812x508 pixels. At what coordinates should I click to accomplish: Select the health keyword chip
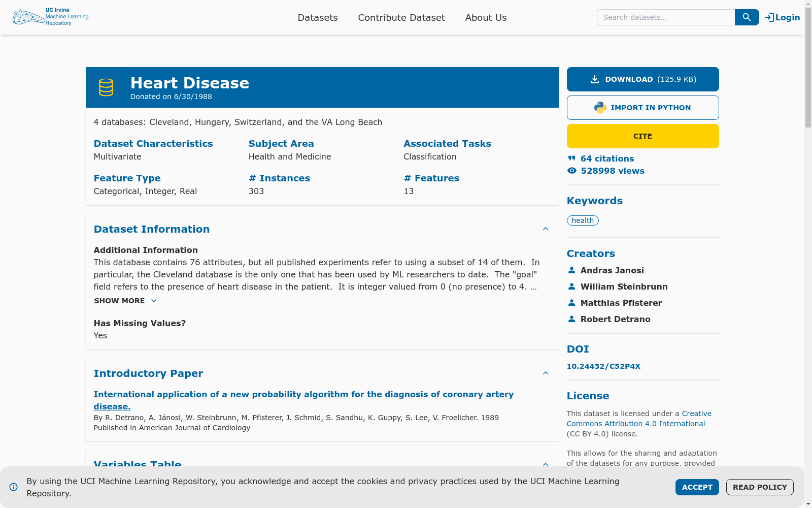point(583,220)
